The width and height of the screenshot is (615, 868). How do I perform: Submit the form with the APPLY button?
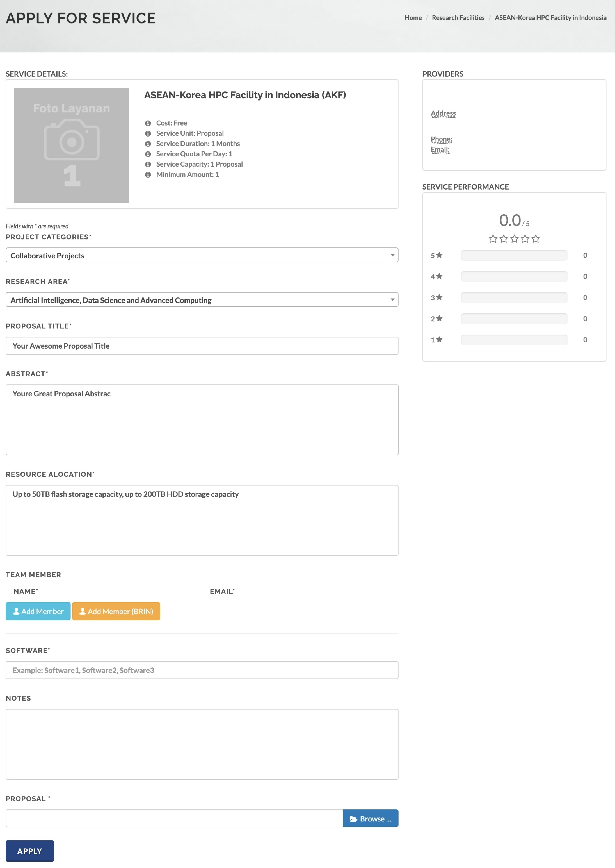click(30, 851)
